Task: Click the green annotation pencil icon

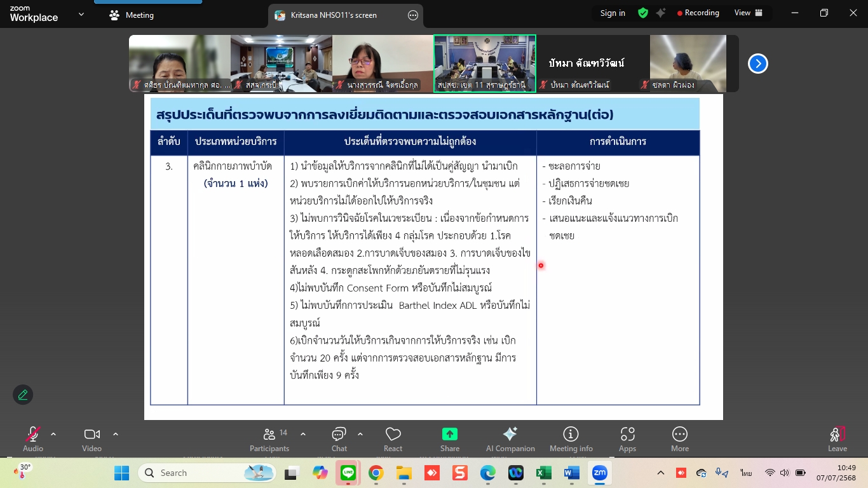Action: [23, 395]
